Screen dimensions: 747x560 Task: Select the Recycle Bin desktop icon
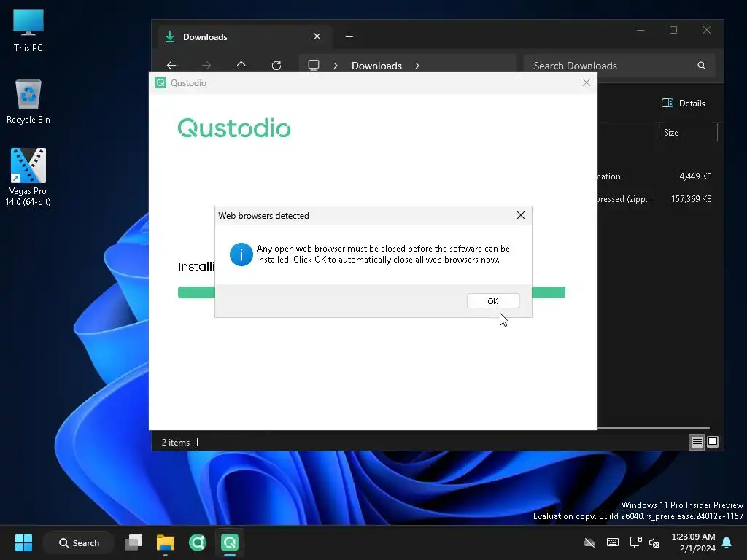(28, 101)
